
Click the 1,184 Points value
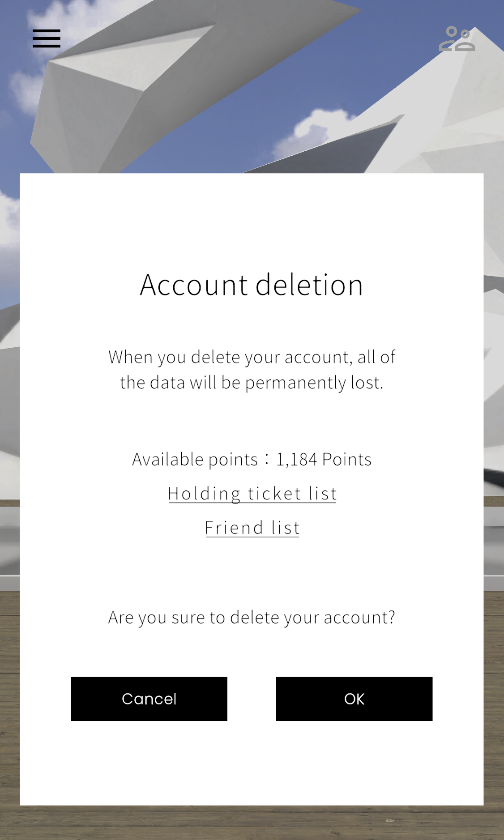(x=324, y=460)
